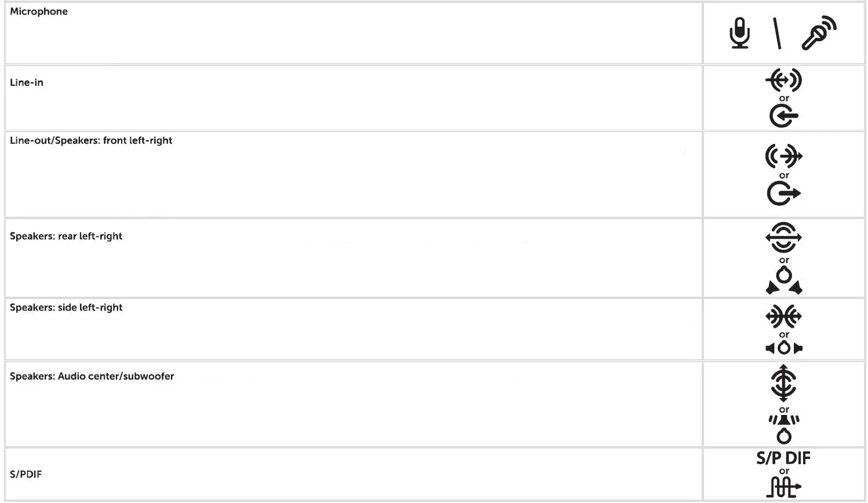Click the S/PDIF waveform arrow icon
The image size is (868, 503).
[783, 487]
